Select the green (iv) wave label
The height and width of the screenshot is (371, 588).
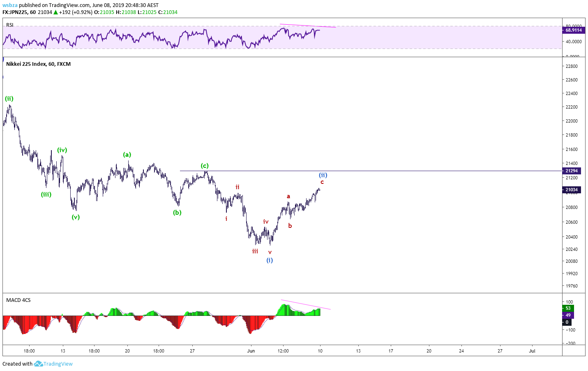[62, 150]
